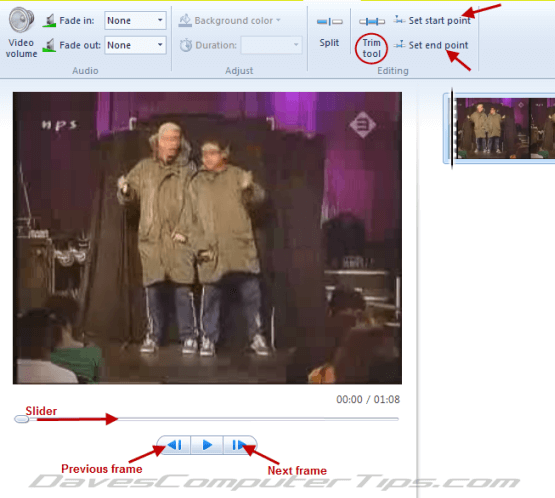Click the Video volume speaker icon
Image resolution: width=555 pixels, height=498 pixels.
21,19
